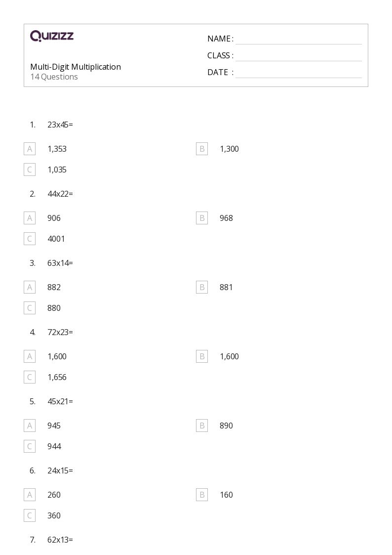Select box B for answer 160

point(202,495)
